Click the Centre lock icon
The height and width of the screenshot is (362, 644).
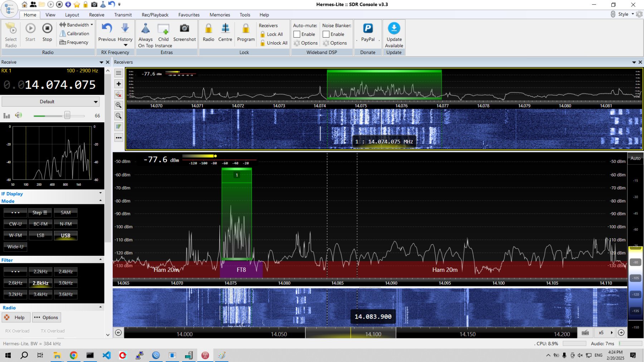(x=225, y=29)
